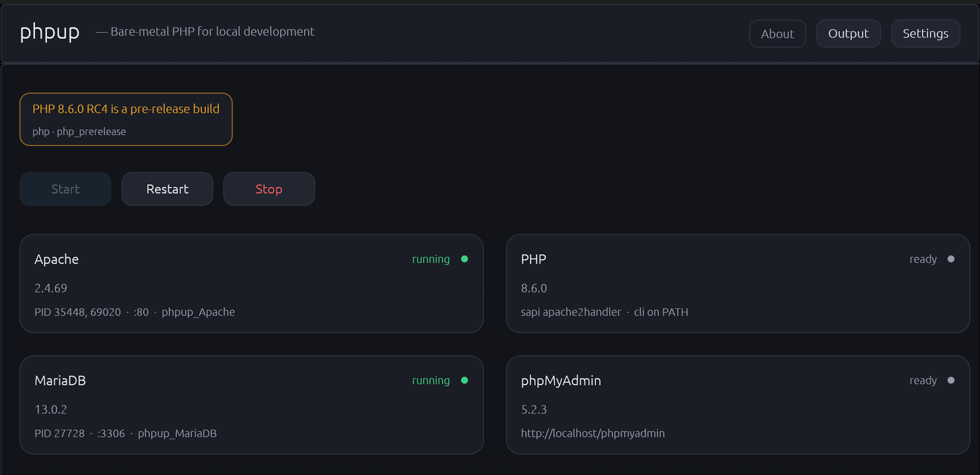This screenshot has height=475, width=980.
Task: Click the PHP version 8.6.0
Action: coord(534,288)
